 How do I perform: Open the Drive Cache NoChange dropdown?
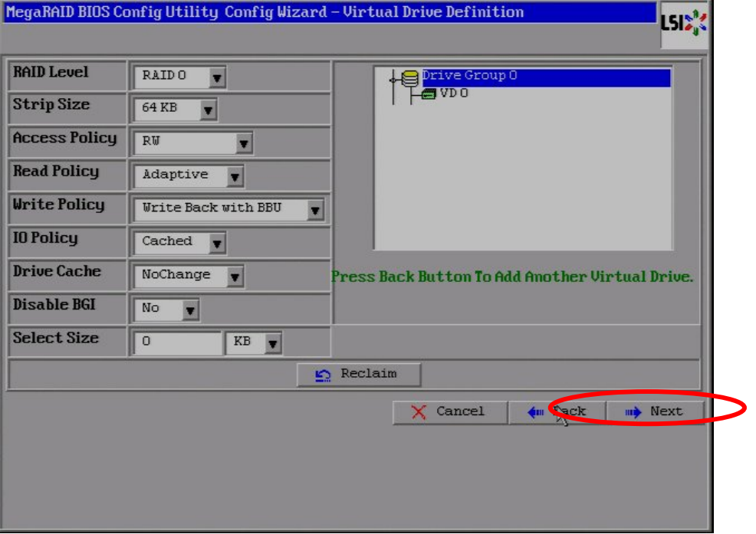[x=235, y=276]
